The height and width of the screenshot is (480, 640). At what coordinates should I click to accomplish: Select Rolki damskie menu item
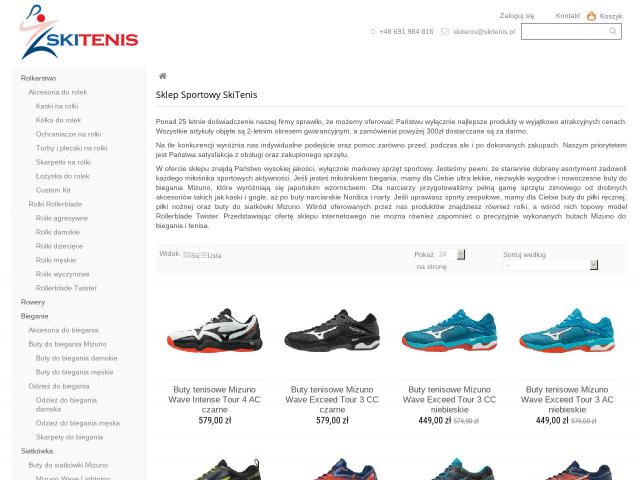tap(58, 232)
